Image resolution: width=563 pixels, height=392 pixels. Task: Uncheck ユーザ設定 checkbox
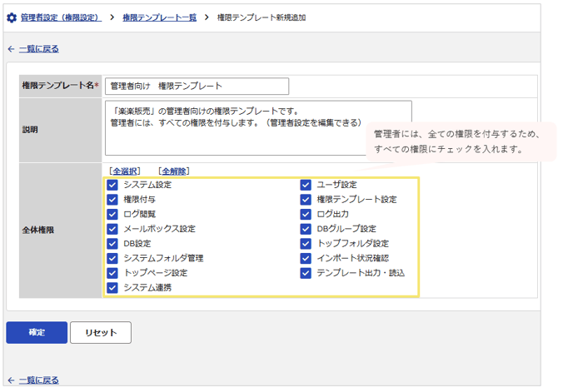[306, 185]
